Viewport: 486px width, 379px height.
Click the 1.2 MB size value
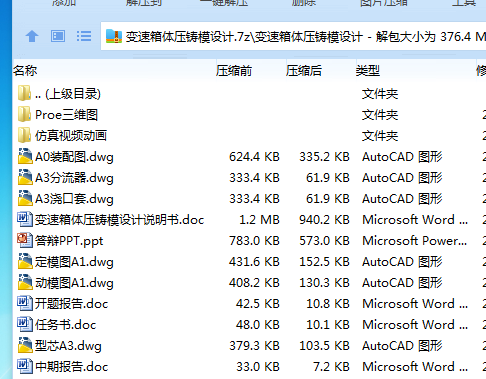(259, 220)
